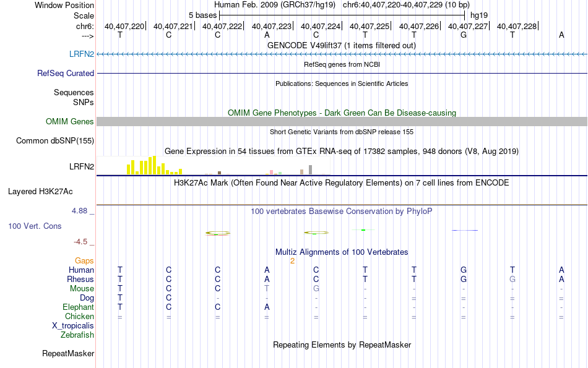
Task: Select the Zebrafish species row label
Action: point(77,335)
